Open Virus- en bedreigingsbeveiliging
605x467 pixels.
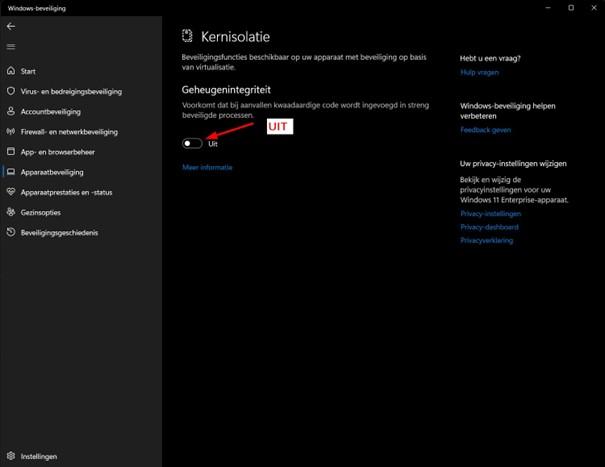coord(71,91)
